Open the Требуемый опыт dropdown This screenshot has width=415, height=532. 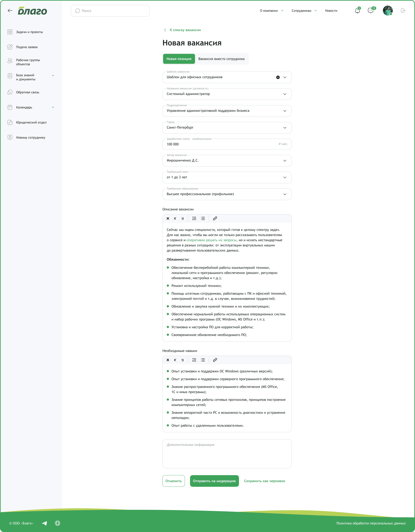pyautogui.click(x=227, y=177)
